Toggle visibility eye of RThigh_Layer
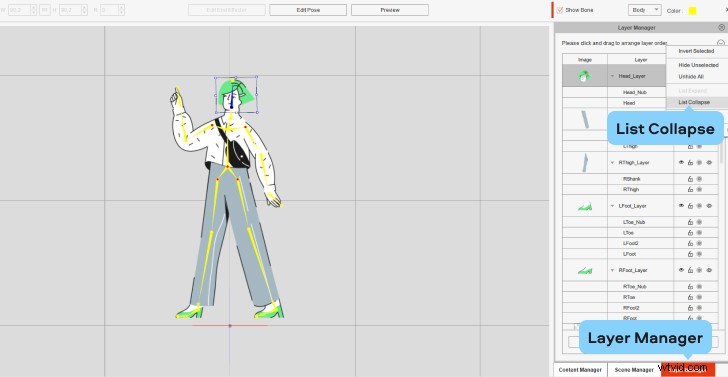Screen dimensions: 728x377 pyautogui.click(x=681, y=162)
